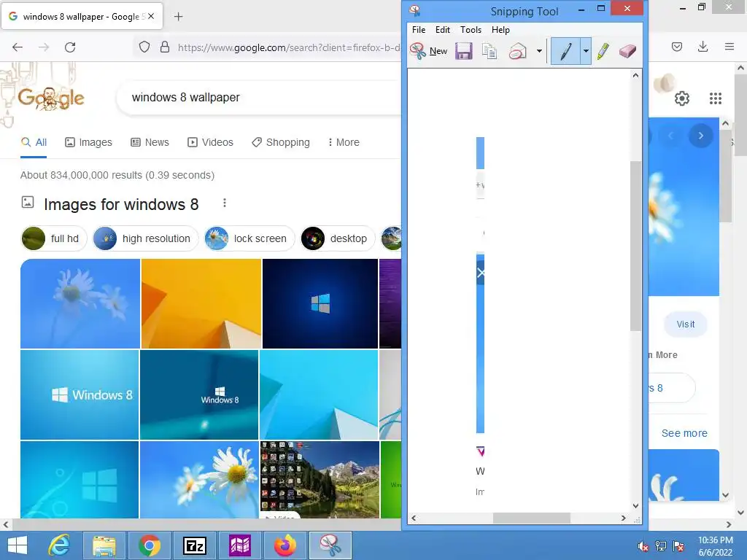Click the Snipping Tool horizontal scrollbar thumb
747x560 pixels.
click(532, 518)
